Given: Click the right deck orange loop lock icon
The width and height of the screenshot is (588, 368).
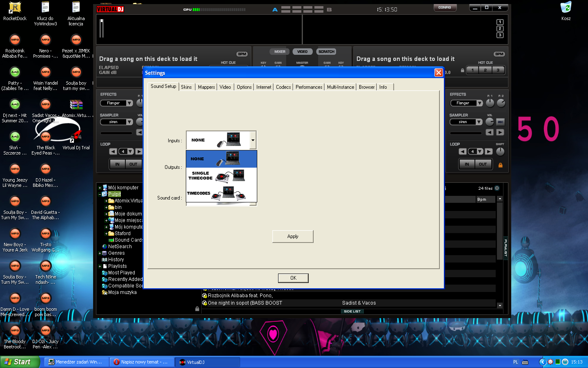Looking at the screenshot, I should [500, 165].
